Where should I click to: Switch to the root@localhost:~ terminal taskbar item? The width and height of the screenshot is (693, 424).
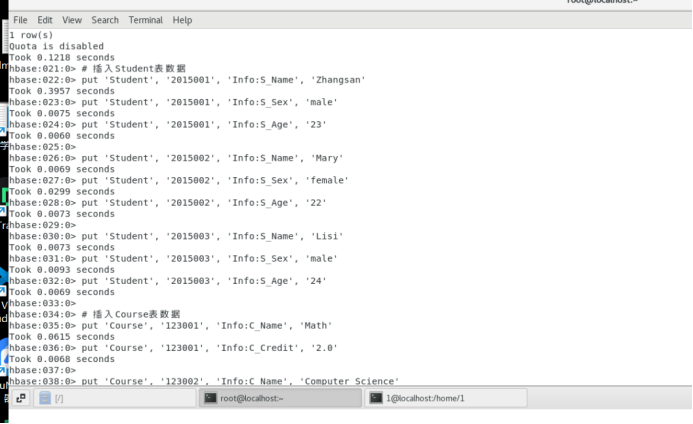pos(280,398)
